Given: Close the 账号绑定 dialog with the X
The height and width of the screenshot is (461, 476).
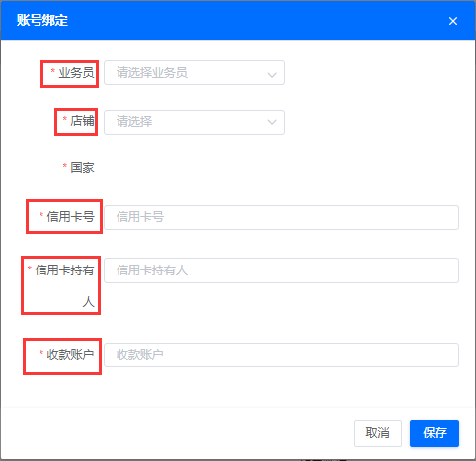Looking at the screenshot, I should 453,21.
